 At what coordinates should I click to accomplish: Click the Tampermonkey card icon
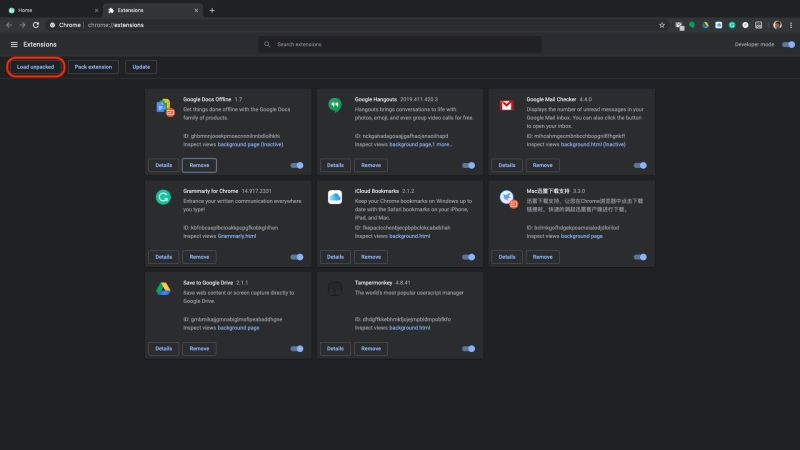coord(335,289)
